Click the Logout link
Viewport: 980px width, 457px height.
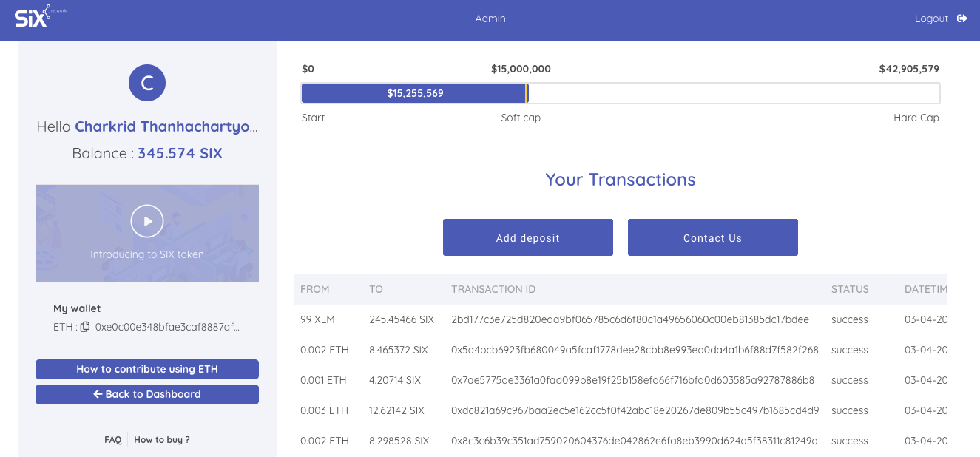coord(931,18)
